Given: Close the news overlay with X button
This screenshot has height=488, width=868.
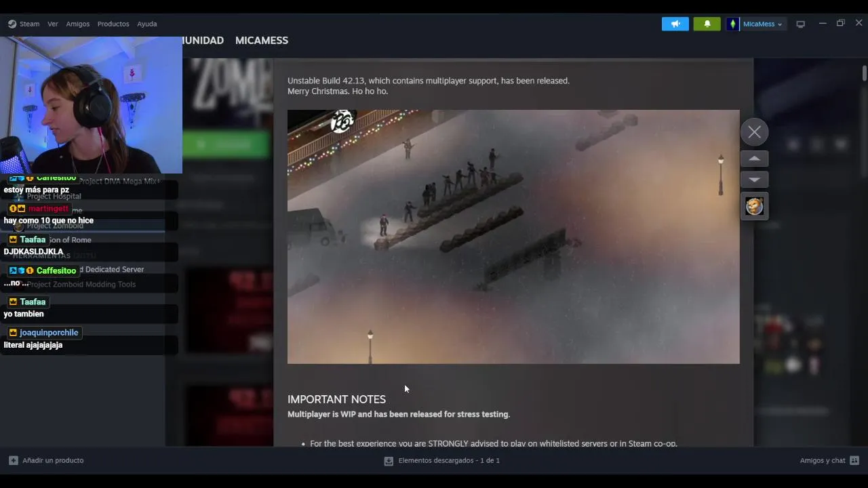Looking at the screenshot, I should point(754,132).
